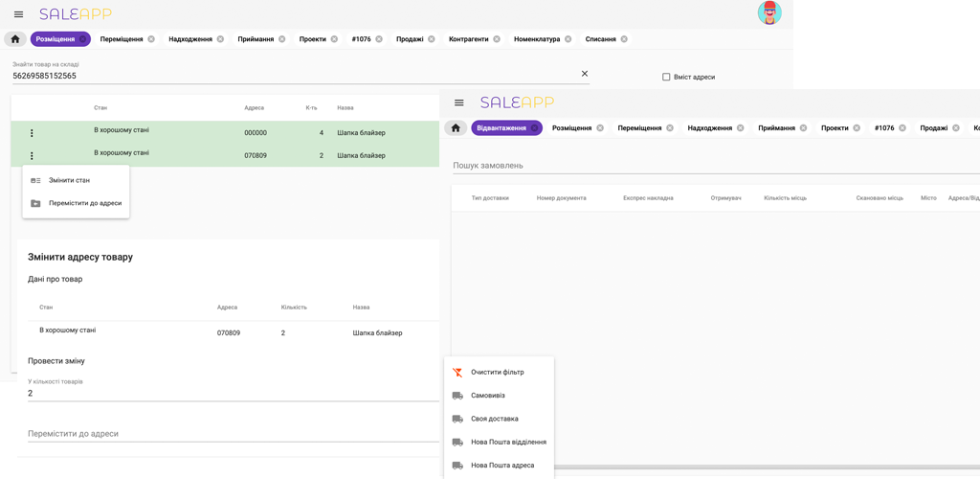Click address cell 000000 in results table
The height and width of the screenshot is (479, 980).
tap(256, 133)
